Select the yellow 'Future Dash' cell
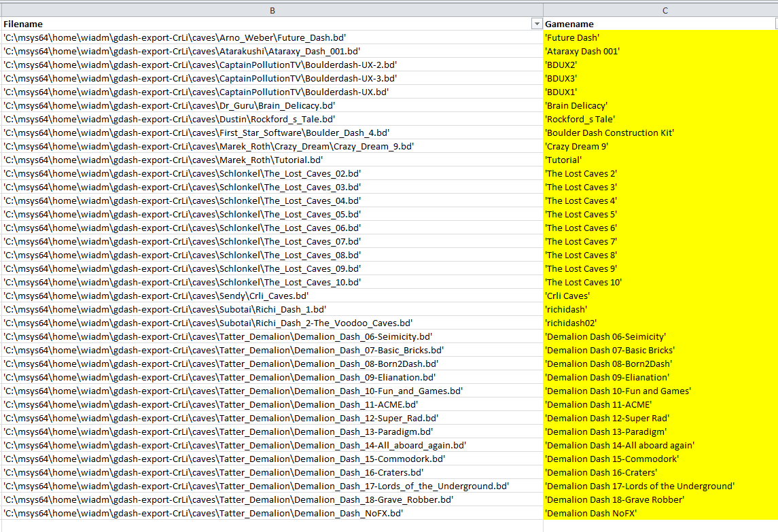The width and height of the screenshot is (778, 532). point(659,38)
